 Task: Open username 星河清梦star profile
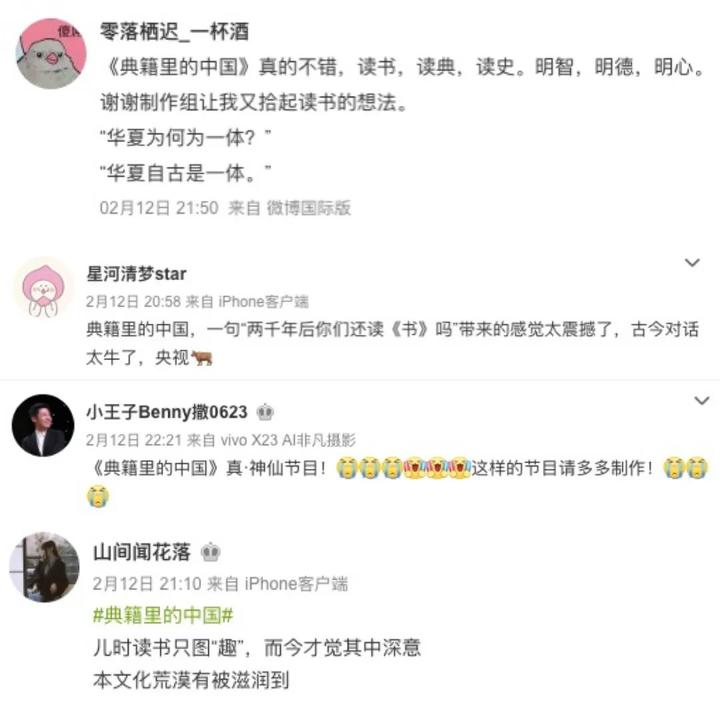[x=136, y=274]
